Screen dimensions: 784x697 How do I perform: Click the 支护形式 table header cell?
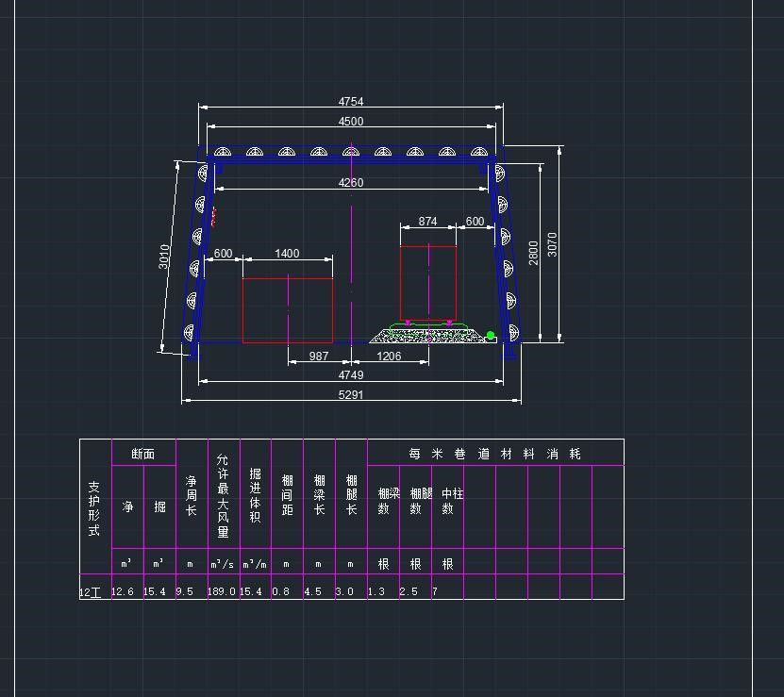94,508
